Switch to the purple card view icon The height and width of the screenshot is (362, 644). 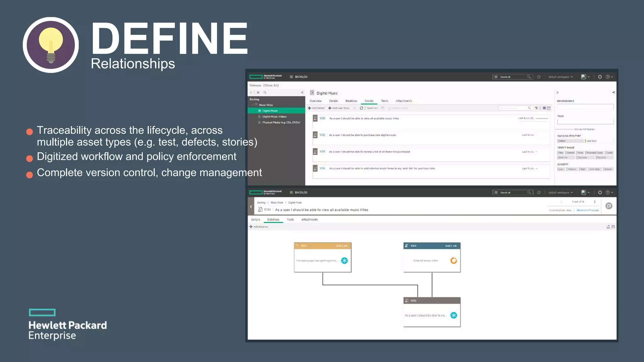coord(544,108)
